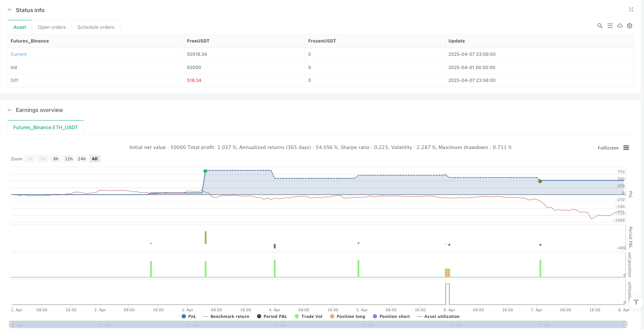Click the FullScreen chart button
This screenshot has width=644, height=330.
[608, 148]
